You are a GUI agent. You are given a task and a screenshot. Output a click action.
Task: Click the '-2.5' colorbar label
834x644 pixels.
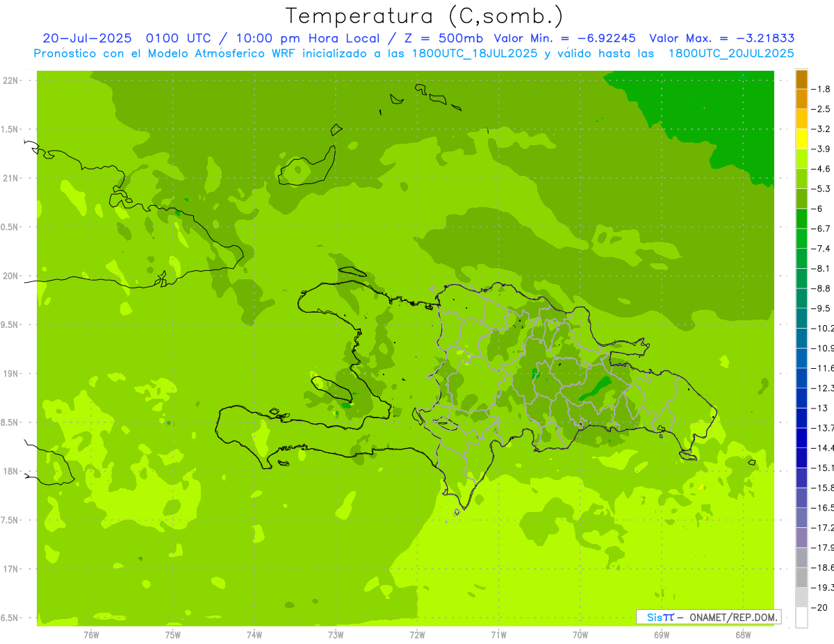(821, 109)
